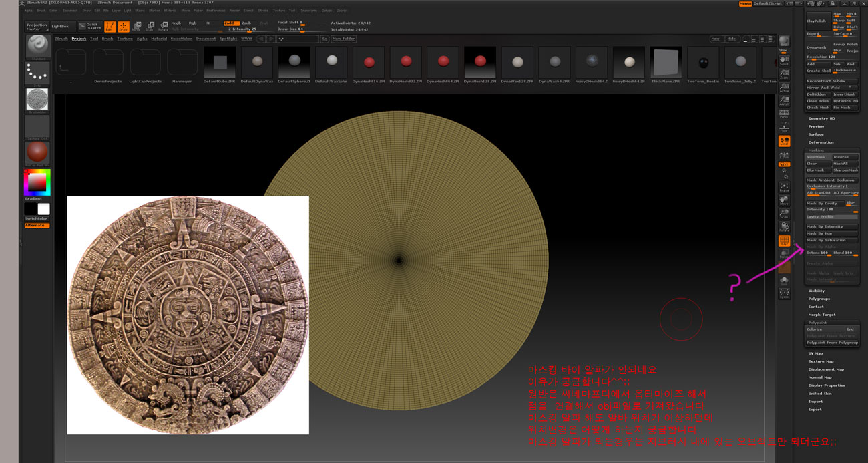Click the New Folder button
This screenshot has height=463, width=868.
pos(343,39)
